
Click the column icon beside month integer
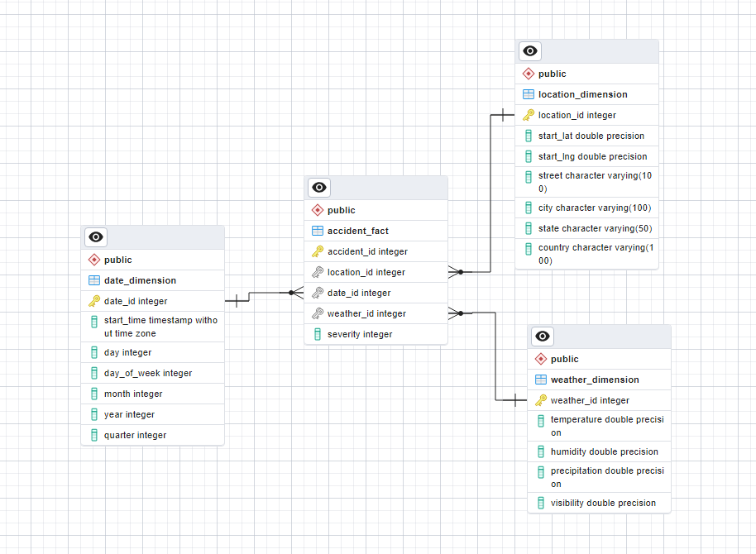(x=94, y=394)
